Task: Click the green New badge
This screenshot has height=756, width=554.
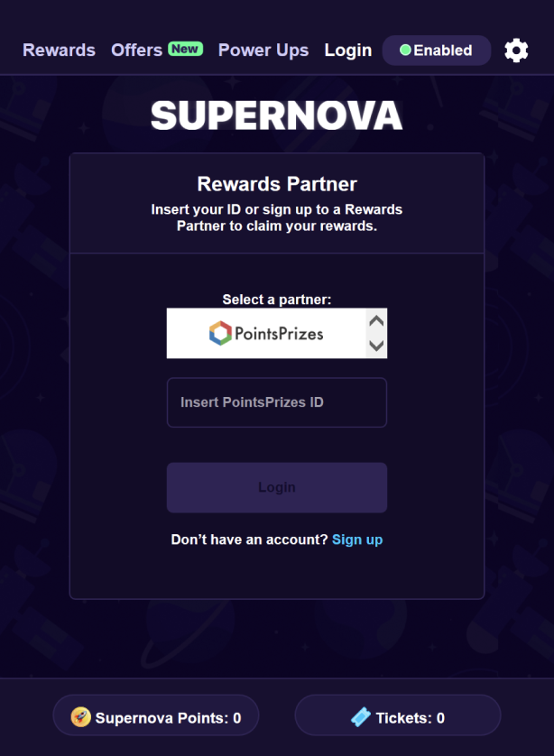Action: [x=185, y=49]
